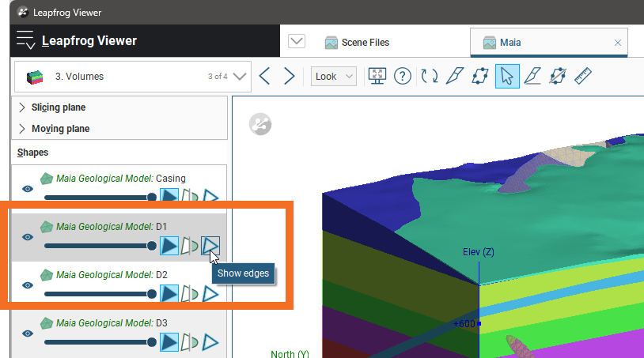Toggle show faces for Casing
644x358 pixels.
click(169, 195)
